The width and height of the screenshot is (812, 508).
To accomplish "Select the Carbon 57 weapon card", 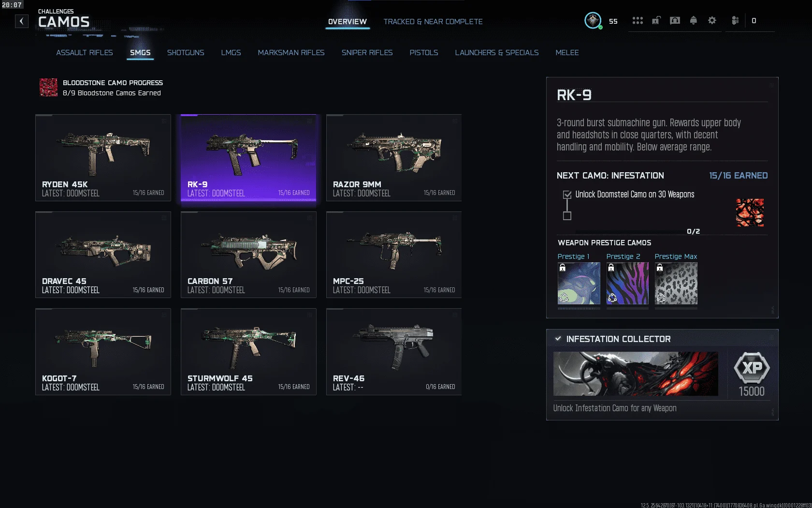I will (248, 254).
